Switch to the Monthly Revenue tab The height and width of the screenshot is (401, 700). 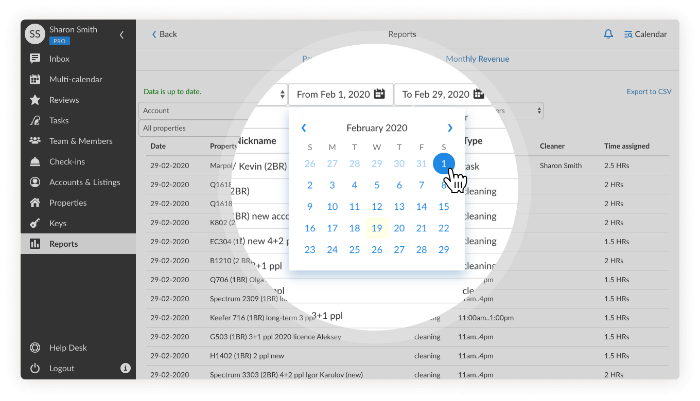tap(477, 60)
